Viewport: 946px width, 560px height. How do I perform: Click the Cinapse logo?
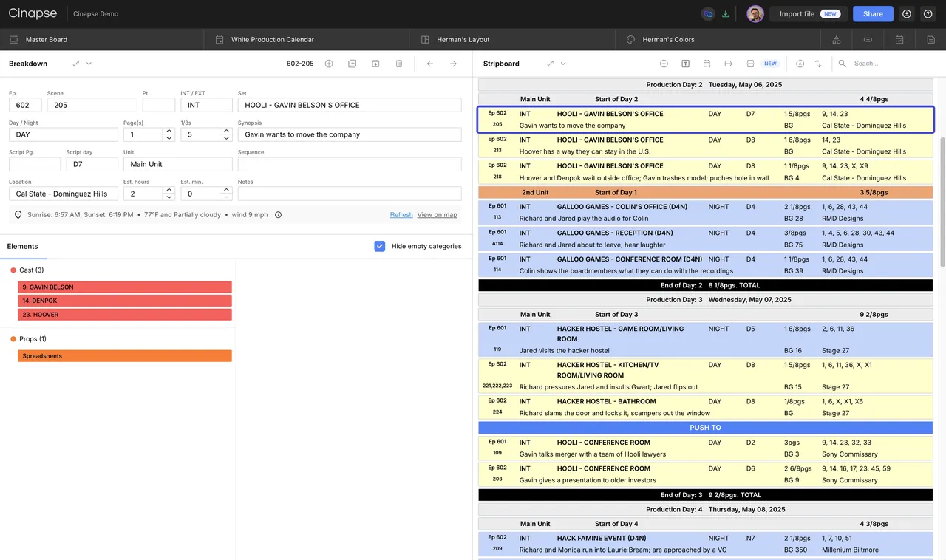pyautogui.click(x=34, y=14)
